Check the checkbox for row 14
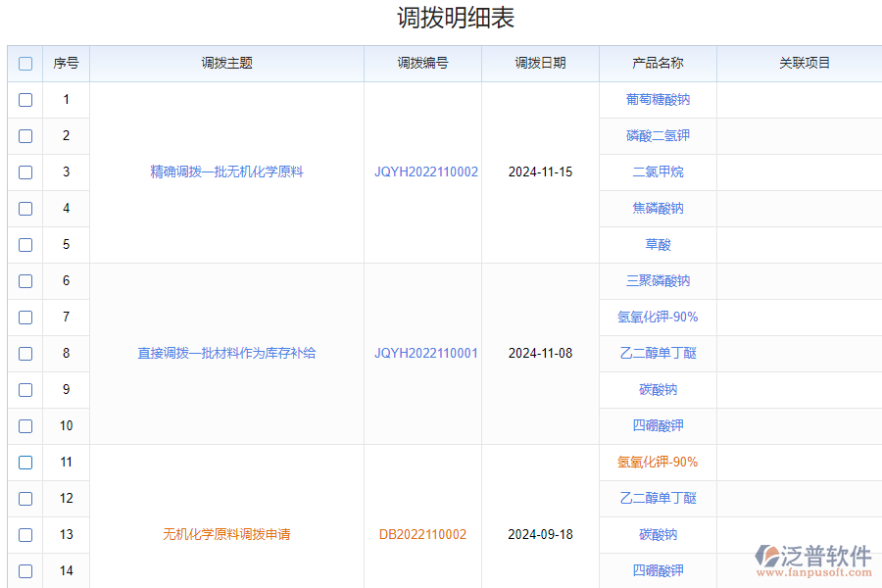The image size is (882, 588). click(25, 569)
